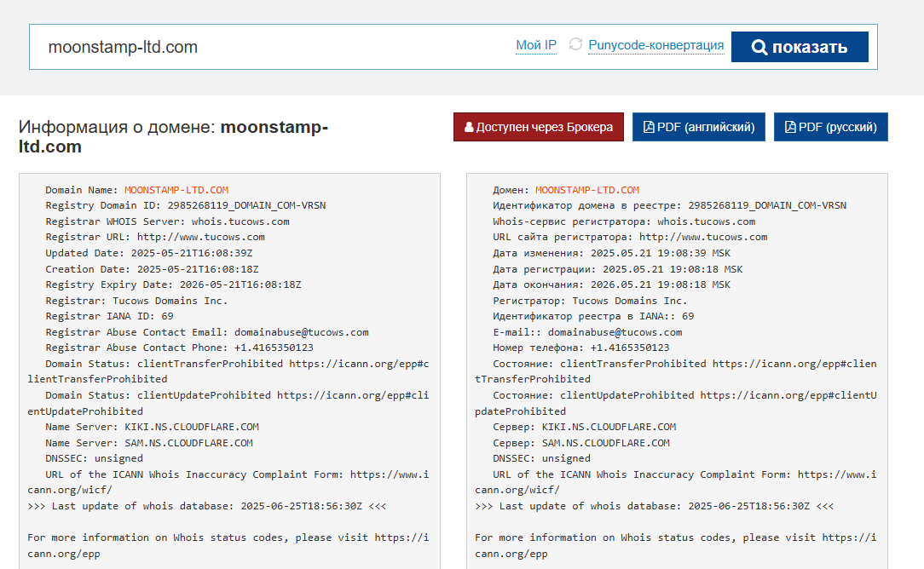Click the Доступен через Брокера button
Viewport: 924px width, 569px height.
click(539, 127)
